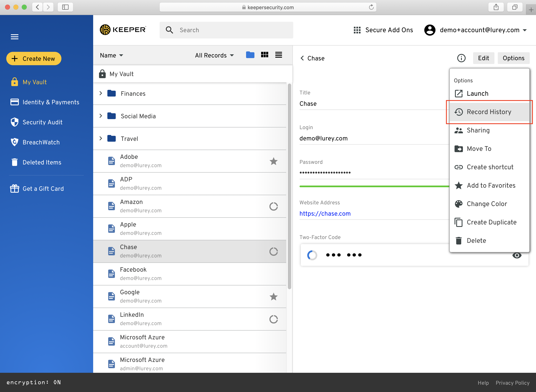This screenshot has height=392, width=536.
Task: Open Get a Gift Card
Action: click(37, 189)
